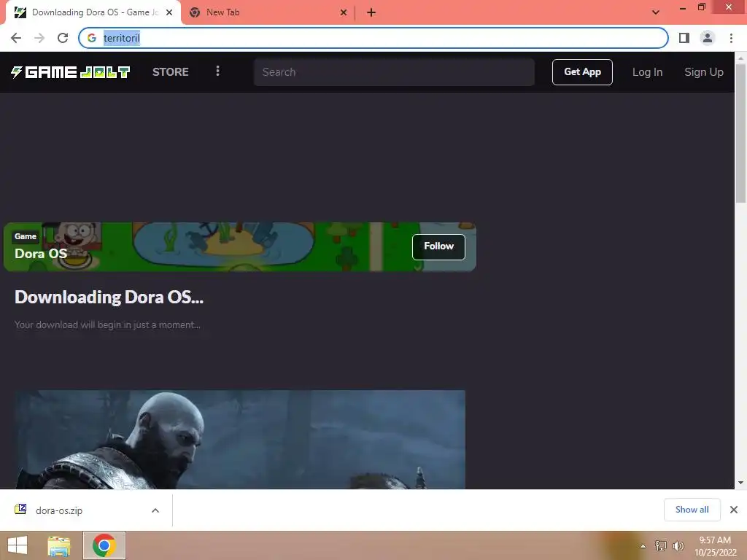Click 'Your download will begin' message text
The height and width of the screenshot is (560, 747).
[x=107, y=324]
